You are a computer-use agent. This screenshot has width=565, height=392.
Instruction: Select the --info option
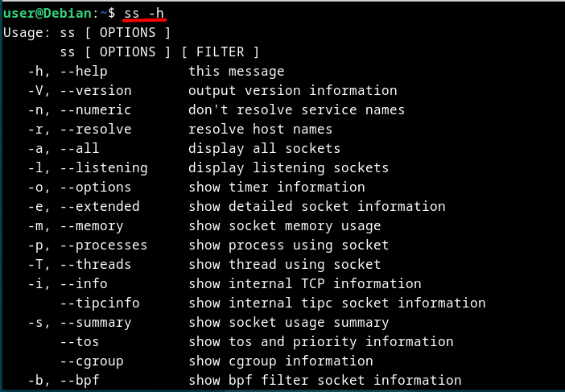(84, 283)
